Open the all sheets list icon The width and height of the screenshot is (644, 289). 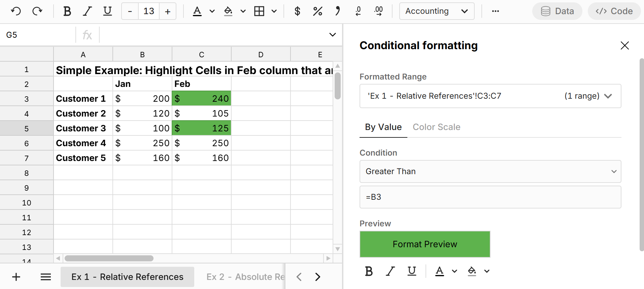(x=46, y=277)
